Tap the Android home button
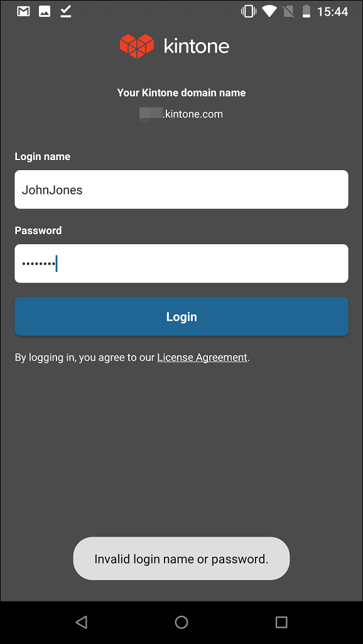The width and height of the screenshot is (363, 644). coord(181,622)
